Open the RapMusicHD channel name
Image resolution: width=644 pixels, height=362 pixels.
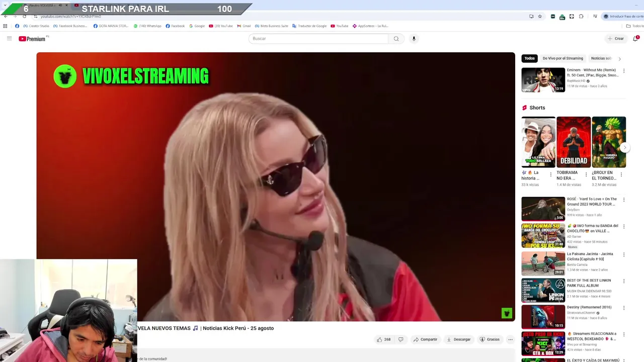[576, 81]
